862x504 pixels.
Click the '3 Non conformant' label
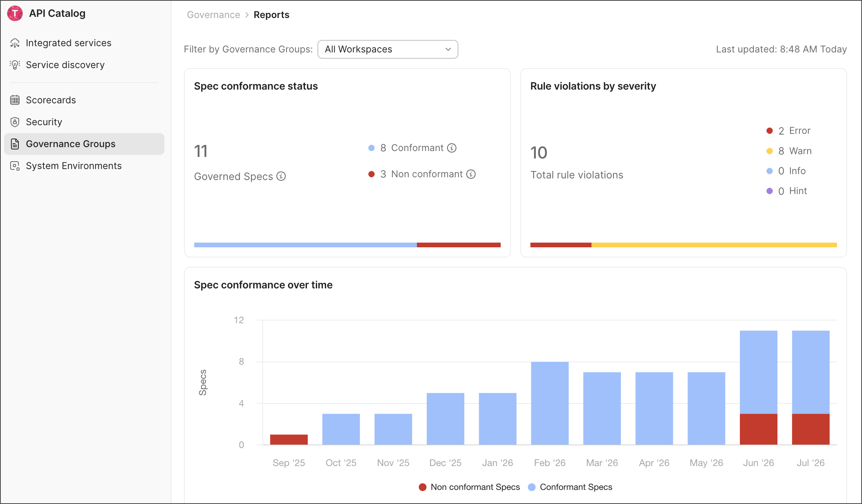tap(422, 174)
